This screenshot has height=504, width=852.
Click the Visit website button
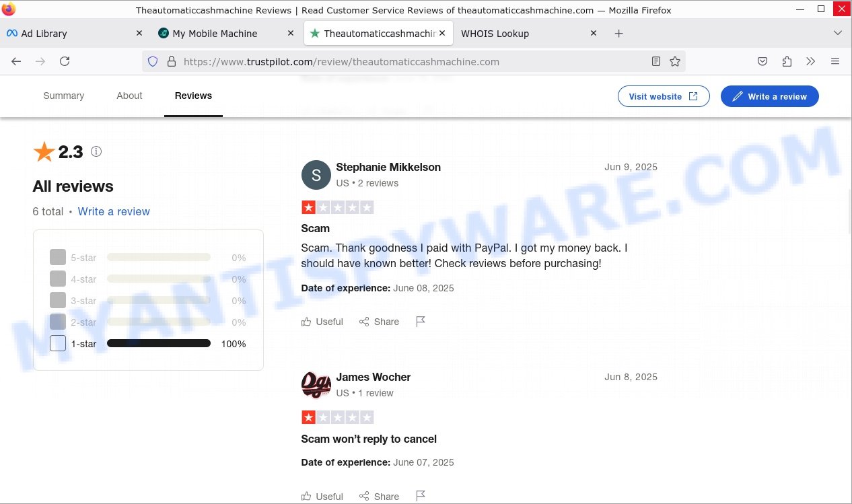tap(664, 96)
